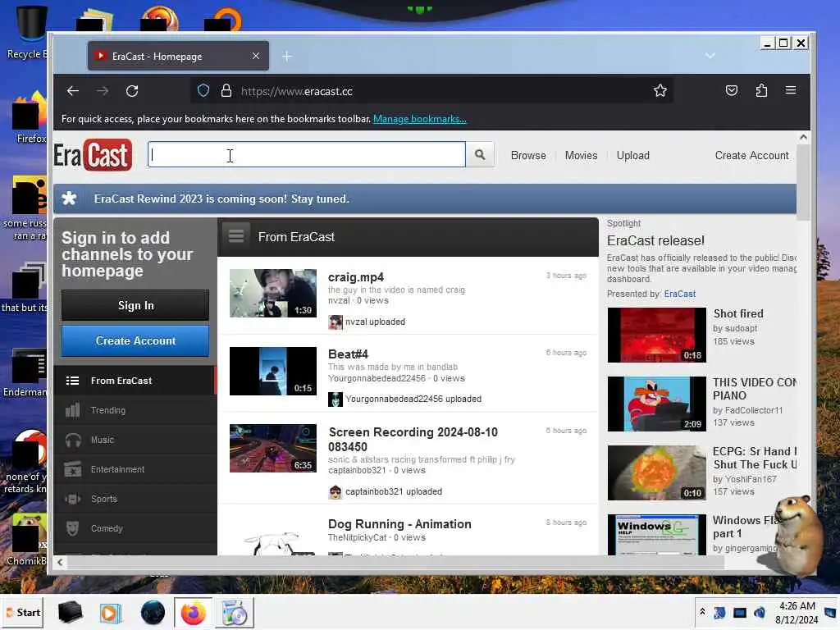The height and width of the screenshot is (630, 840).
Task: Open the Upload menu item
Action: pos(632,155)
